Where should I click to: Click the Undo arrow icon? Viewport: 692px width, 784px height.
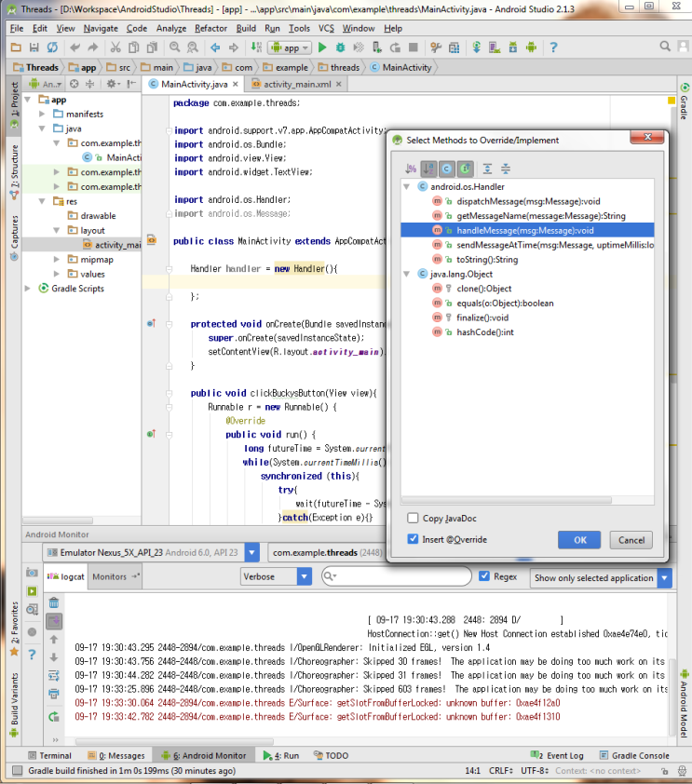tap(75, 47)
